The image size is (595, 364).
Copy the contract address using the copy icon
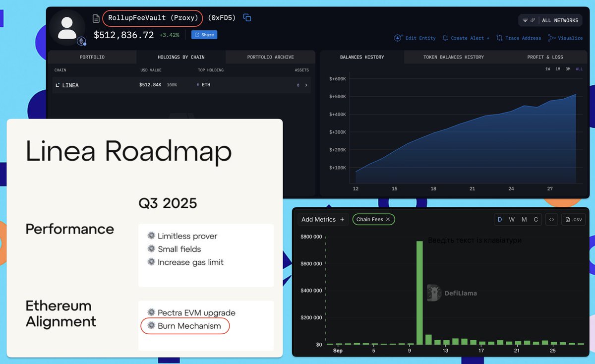click(x=247, y=17)
